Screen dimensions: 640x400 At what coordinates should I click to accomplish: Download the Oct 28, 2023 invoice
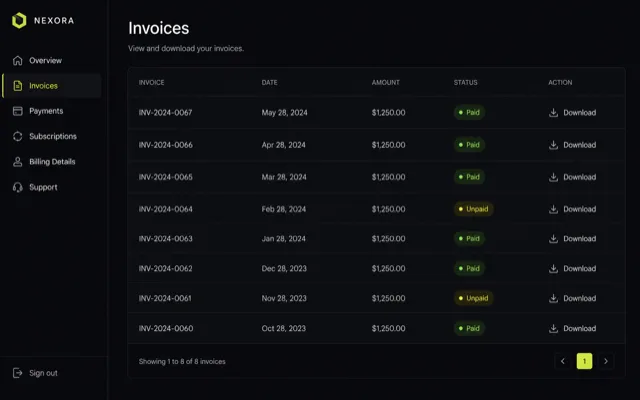pyautogui.click(x=572, y=329)
